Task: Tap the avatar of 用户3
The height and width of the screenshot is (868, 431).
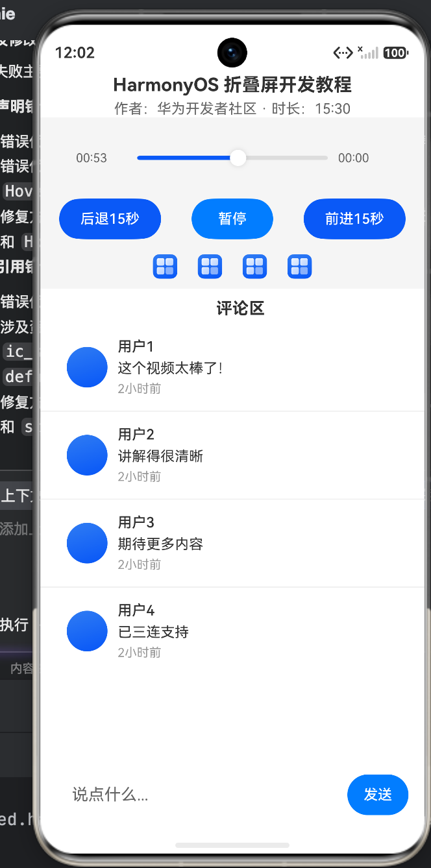Action: [x=87, y=543]
